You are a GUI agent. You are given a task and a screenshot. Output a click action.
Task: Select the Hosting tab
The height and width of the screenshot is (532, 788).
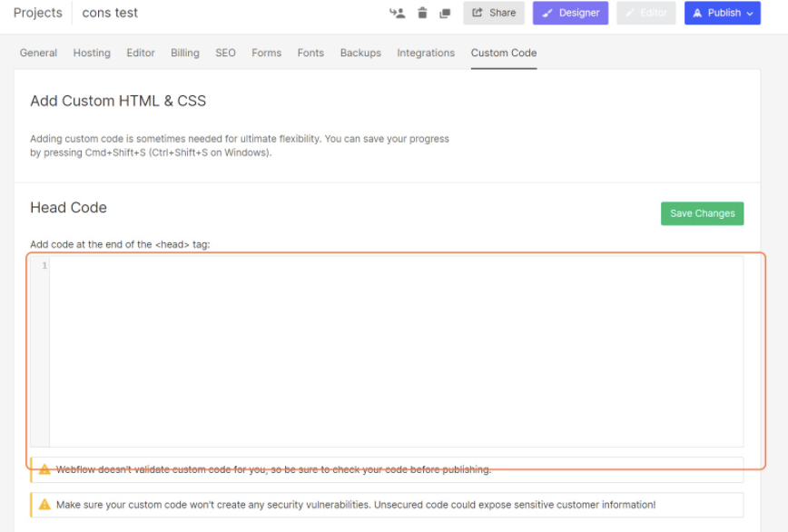pos(92,53)
